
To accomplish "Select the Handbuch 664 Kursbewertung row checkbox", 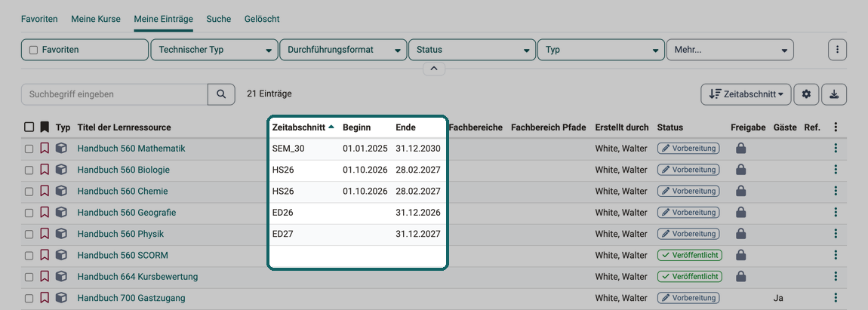I will click(x=29, y=276).
